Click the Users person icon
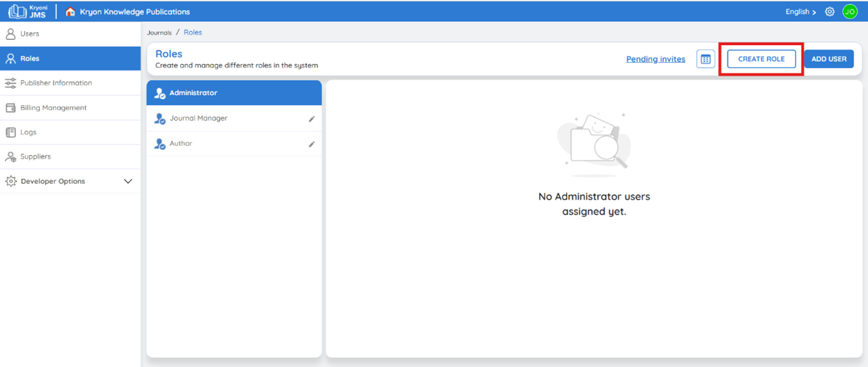The height and width of the screenshot is (367, 868). 10,34
